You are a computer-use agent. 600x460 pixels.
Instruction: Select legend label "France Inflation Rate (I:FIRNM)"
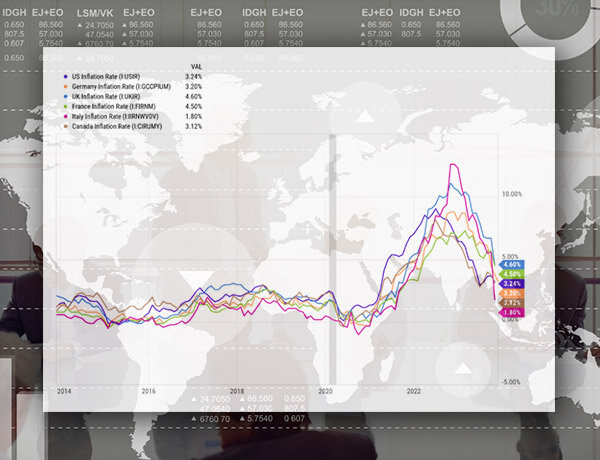click(114, 107)
